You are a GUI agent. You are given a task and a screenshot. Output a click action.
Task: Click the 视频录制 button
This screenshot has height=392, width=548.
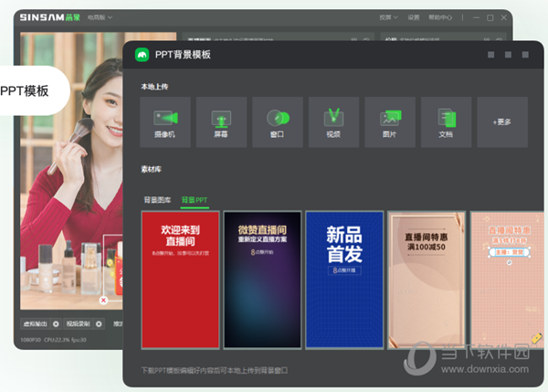[79, 323]
